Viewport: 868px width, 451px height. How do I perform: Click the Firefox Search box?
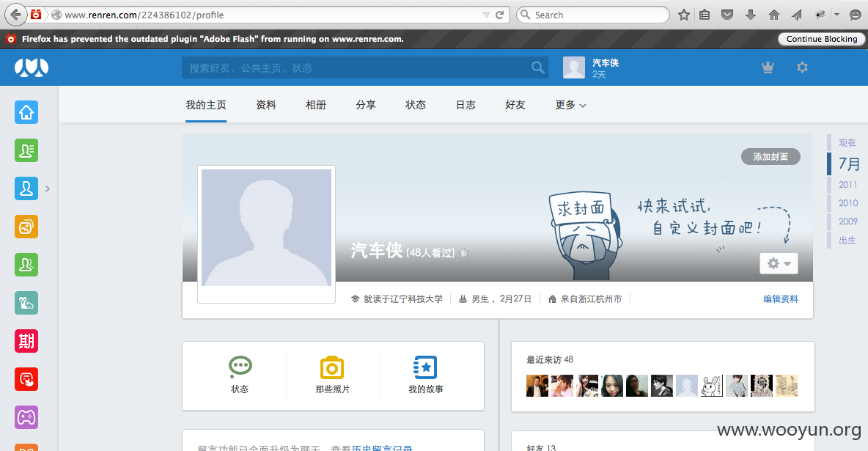tap(593, 15)
